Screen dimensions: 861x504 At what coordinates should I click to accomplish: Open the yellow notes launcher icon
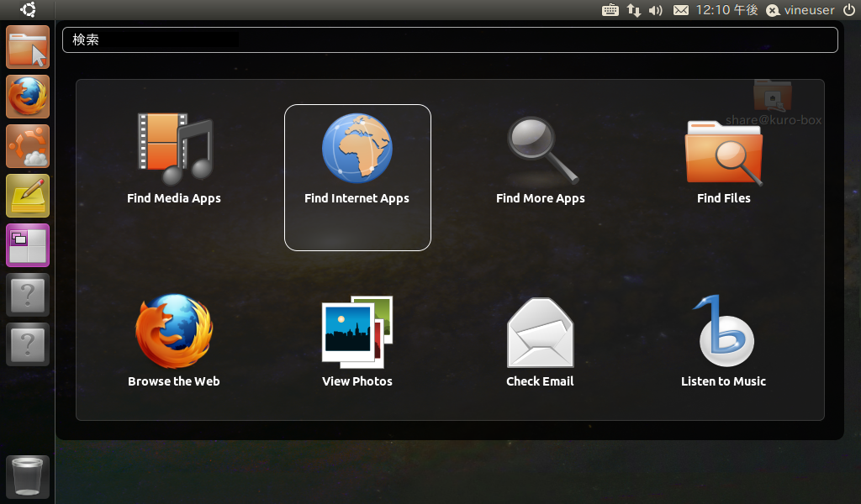pos(28,196)
